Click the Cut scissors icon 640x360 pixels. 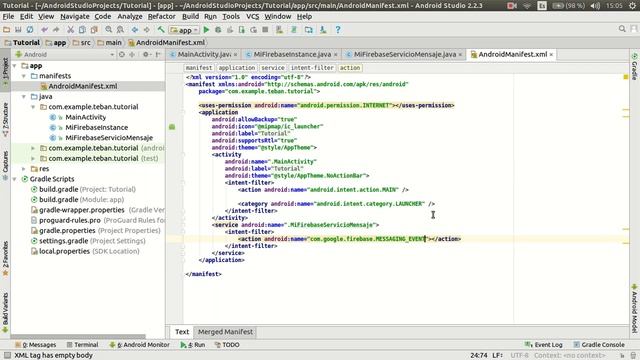click(x=71, y=30)
